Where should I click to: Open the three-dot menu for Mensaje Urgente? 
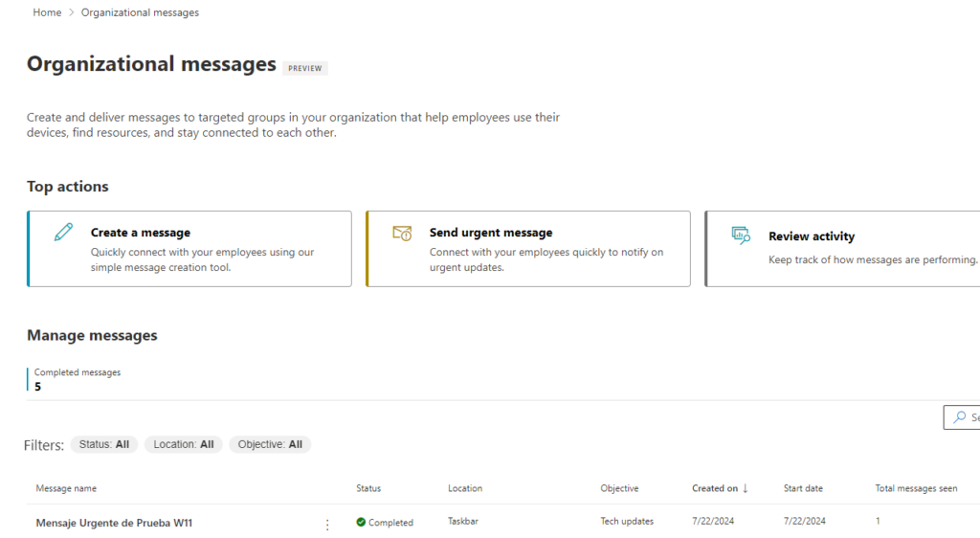(x=327, y=524)
